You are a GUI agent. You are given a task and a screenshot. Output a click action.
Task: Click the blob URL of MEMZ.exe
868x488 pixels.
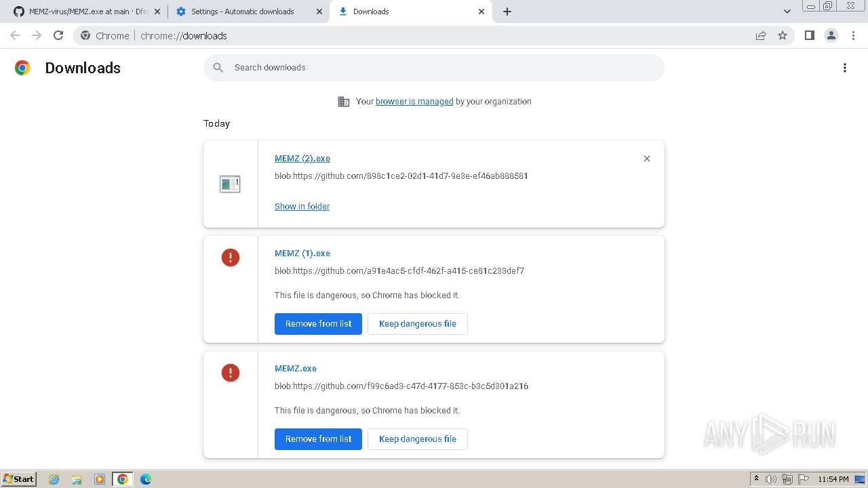(x=401, y=386)
